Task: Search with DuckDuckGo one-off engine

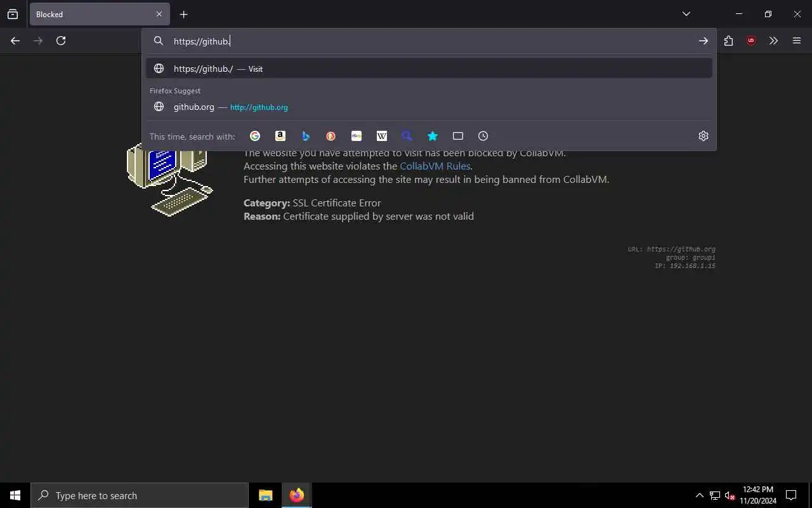Action: [331, 136]
